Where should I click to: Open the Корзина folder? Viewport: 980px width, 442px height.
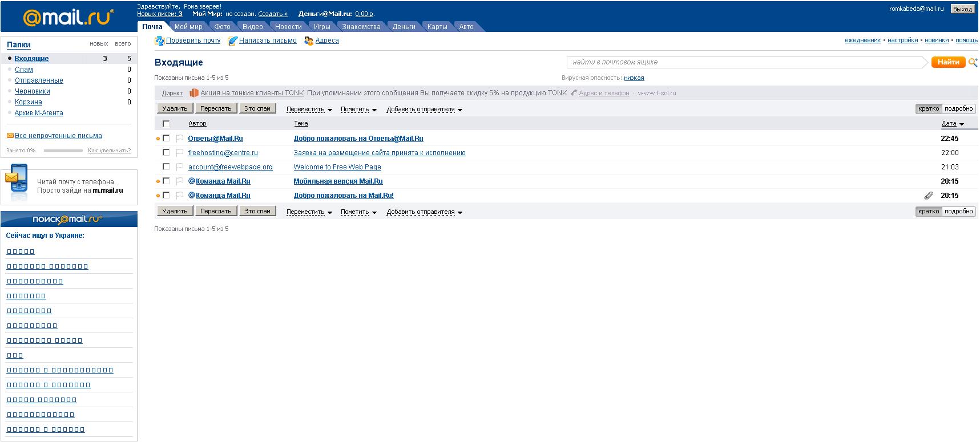pyautogui.click(x=29, y=102)
